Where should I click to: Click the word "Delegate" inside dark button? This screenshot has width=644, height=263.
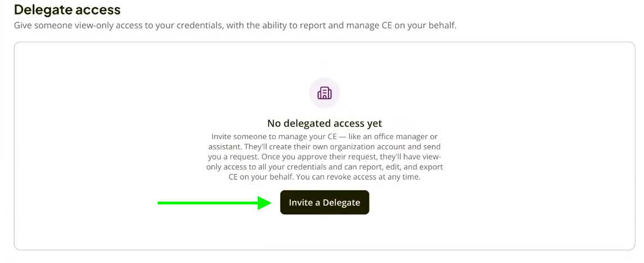pos(341,203)
